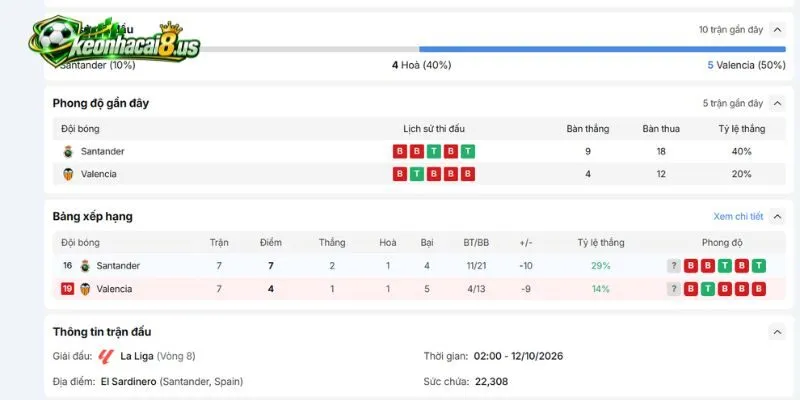Click the '4 Hoà (40%)' text

421,65
